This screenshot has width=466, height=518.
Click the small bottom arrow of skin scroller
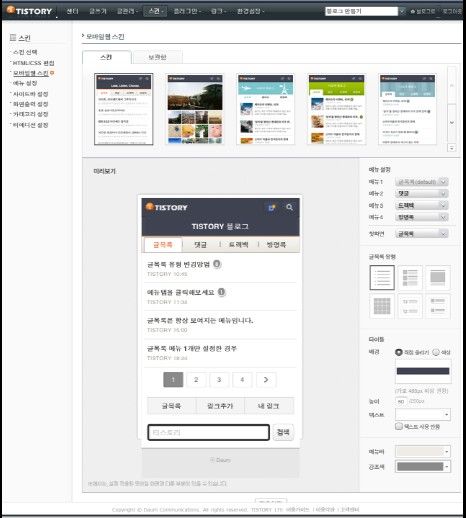pyautogui.click(x=452, y=148)
